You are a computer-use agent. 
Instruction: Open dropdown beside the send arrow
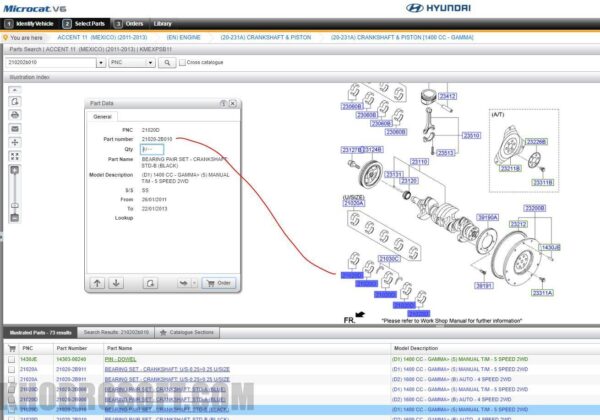point(194,283)
